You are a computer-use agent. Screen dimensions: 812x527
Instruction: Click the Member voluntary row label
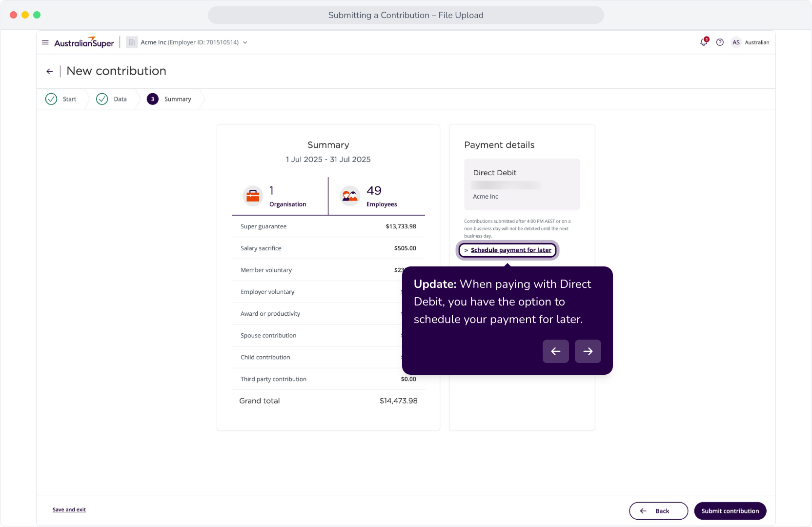point(266,270)
